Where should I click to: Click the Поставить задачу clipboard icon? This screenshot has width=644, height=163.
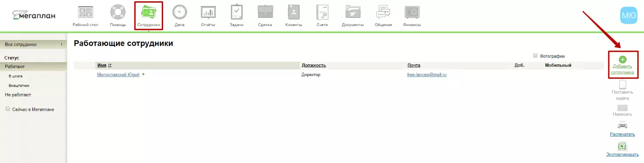tap(622, 85)
